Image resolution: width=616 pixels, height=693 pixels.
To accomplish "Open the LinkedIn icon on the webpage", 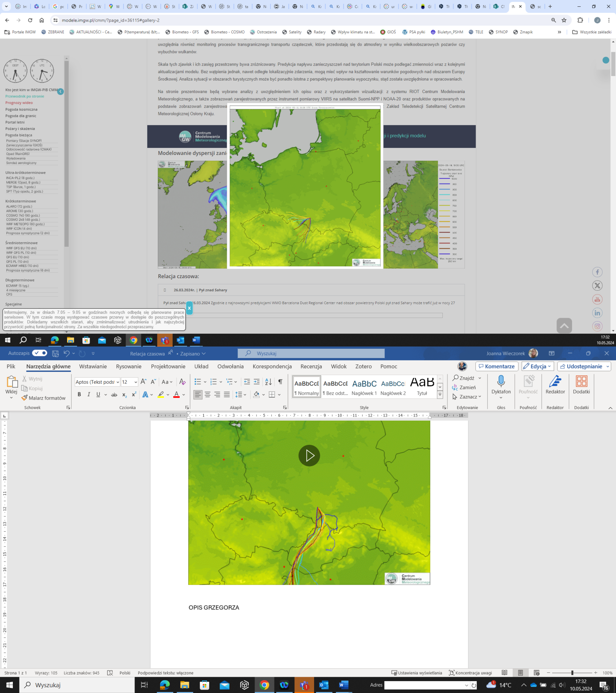I will (597, 313).
